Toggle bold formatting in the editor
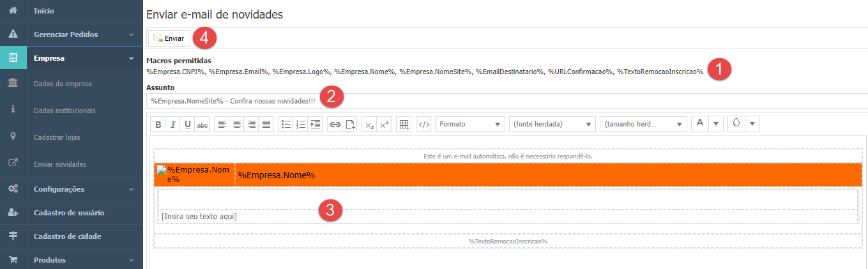 coord(158,125)
